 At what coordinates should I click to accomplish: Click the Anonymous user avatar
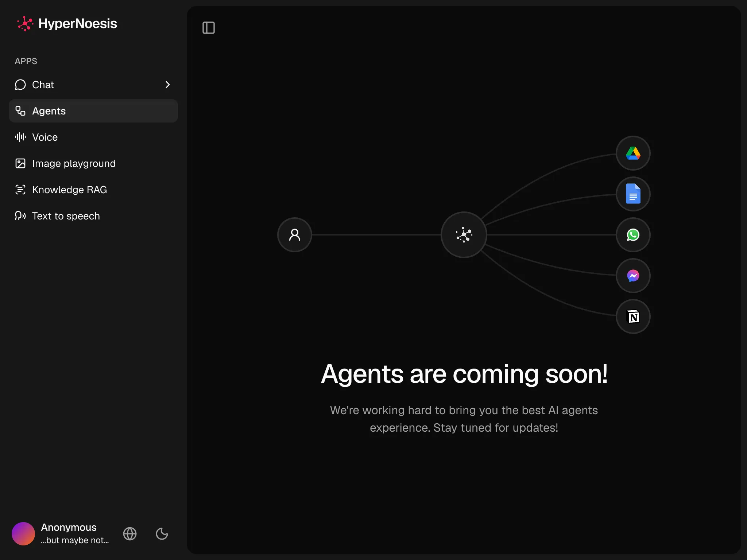pyautogui.click(x=23, y=534)
